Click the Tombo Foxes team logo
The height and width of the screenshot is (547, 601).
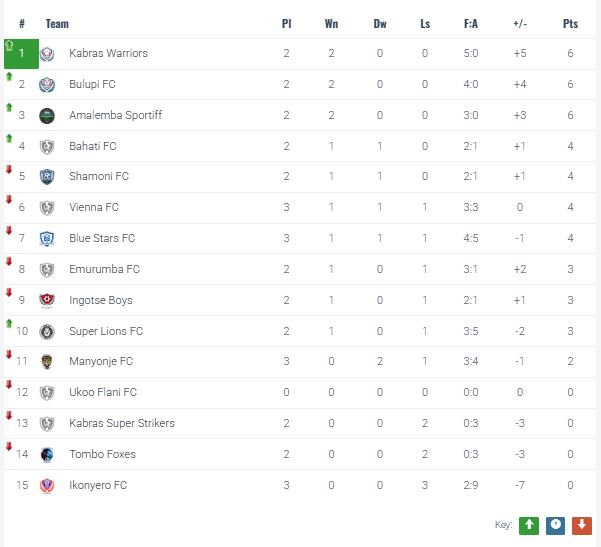[x=47, y=455]
